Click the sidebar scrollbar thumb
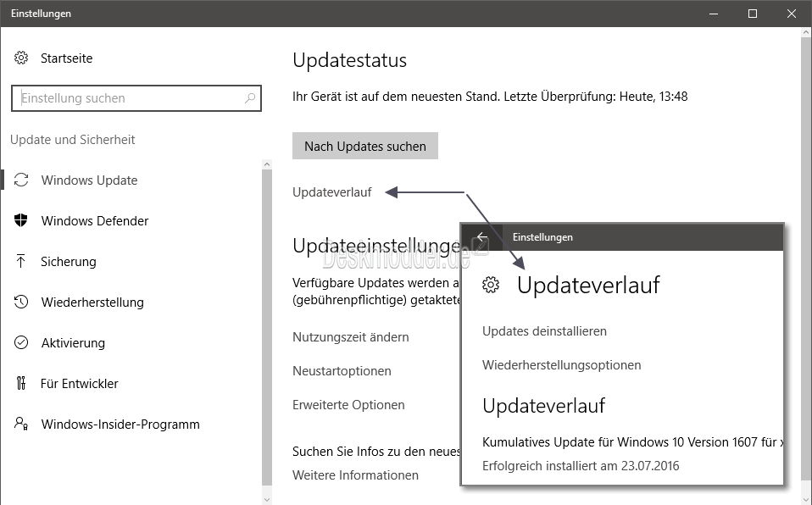This screenshot has height=505, width=812. point(267,328)
